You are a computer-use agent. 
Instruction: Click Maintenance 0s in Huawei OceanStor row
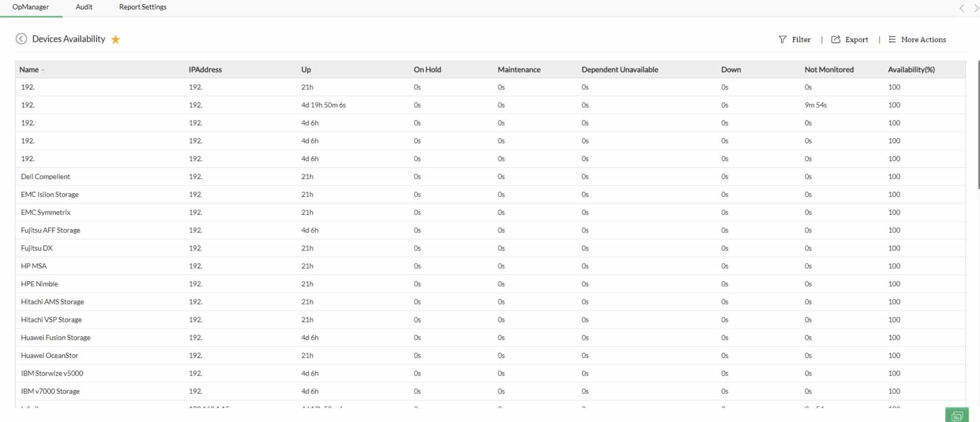point(501,356)
